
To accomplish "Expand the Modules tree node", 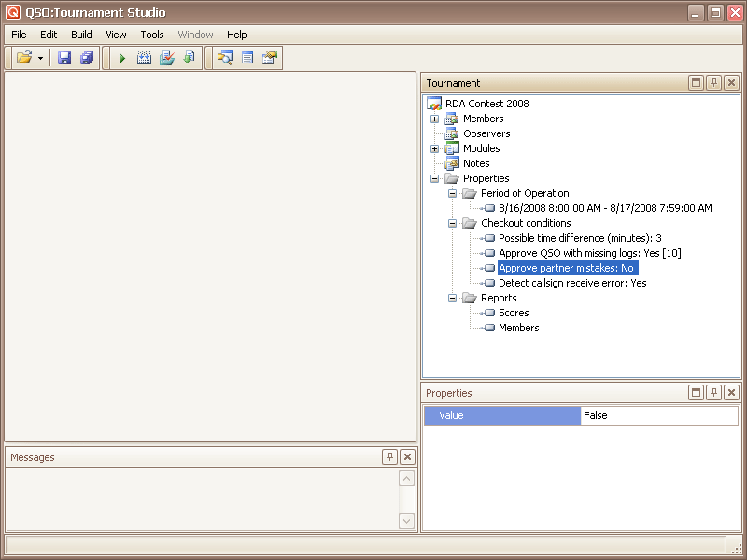I will coord(434,148).
